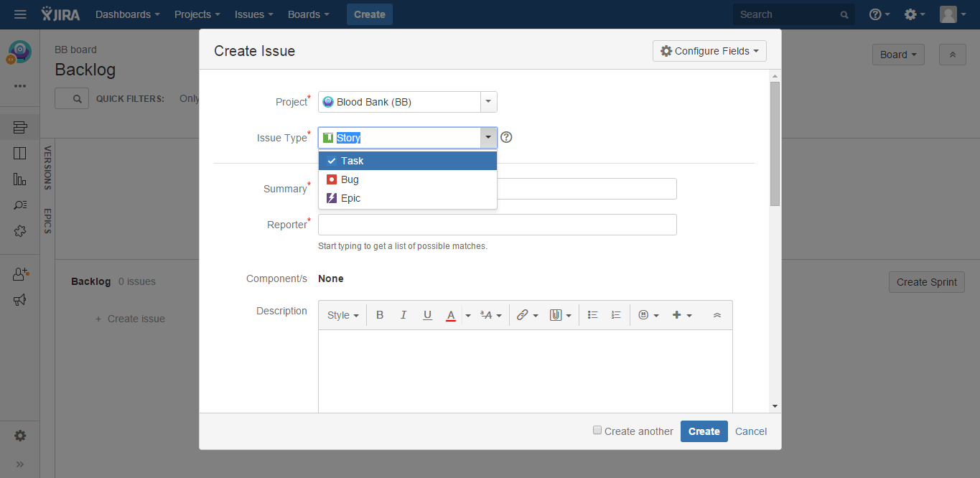Image resolution: width=980 pixels, height=478 pixels.
Task: Open the emoticon dropdown in editor
Action: [x=649, y=315]
